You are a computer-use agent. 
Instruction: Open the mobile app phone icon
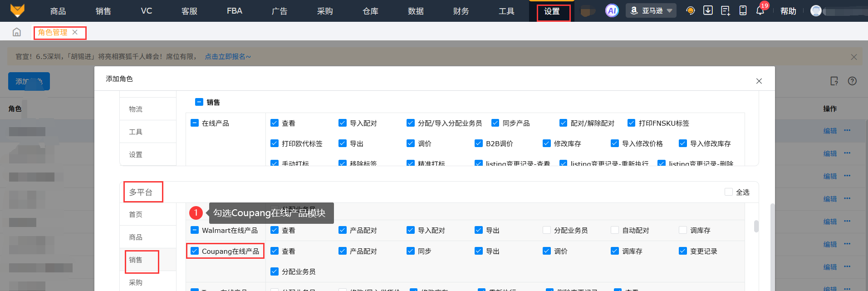coord(743,10)
